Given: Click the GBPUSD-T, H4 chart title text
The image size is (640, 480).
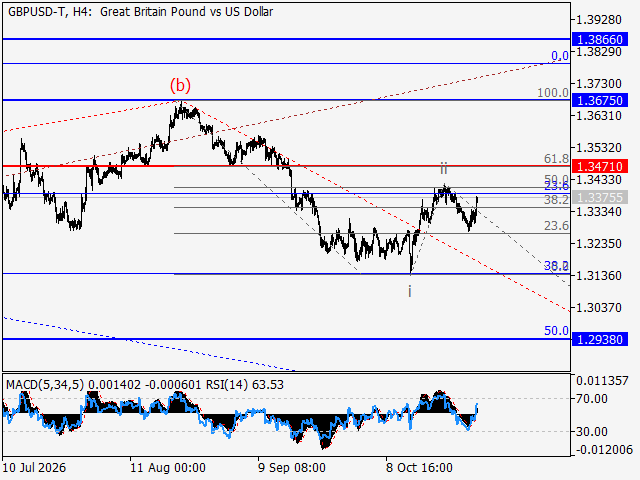Looking at the screenshot, I should 140,11.
